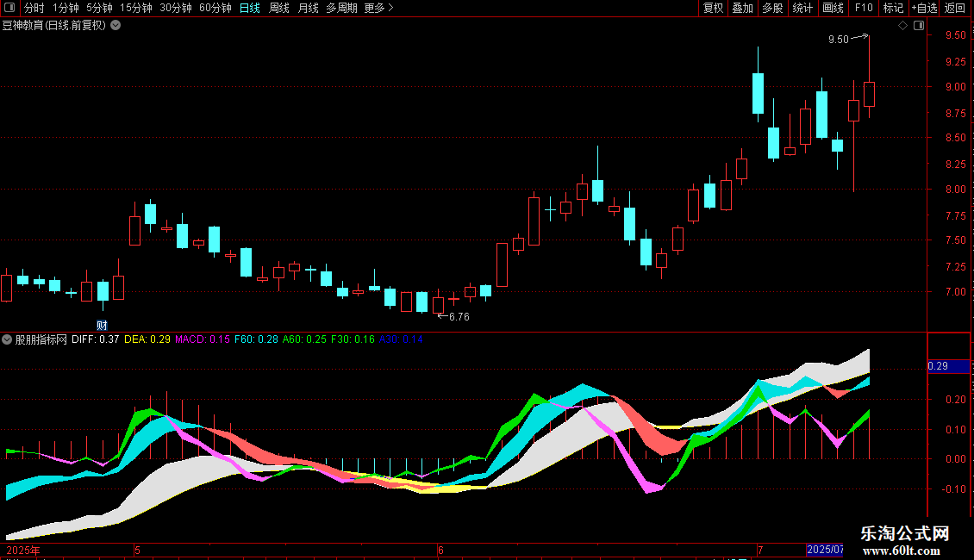Click the 8.00 price axis label

(955, 190)
